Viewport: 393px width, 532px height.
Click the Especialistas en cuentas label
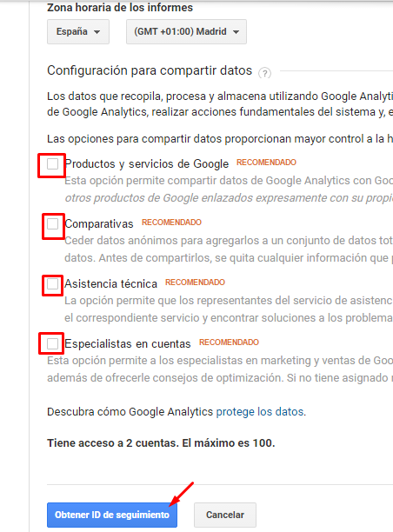coord(128,344)
